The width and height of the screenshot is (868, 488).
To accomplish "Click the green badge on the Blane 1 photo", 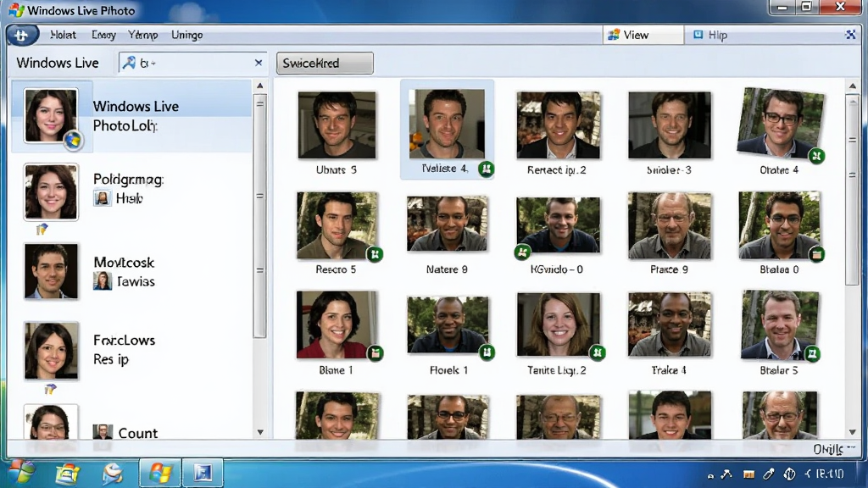I will pos(376,352).
